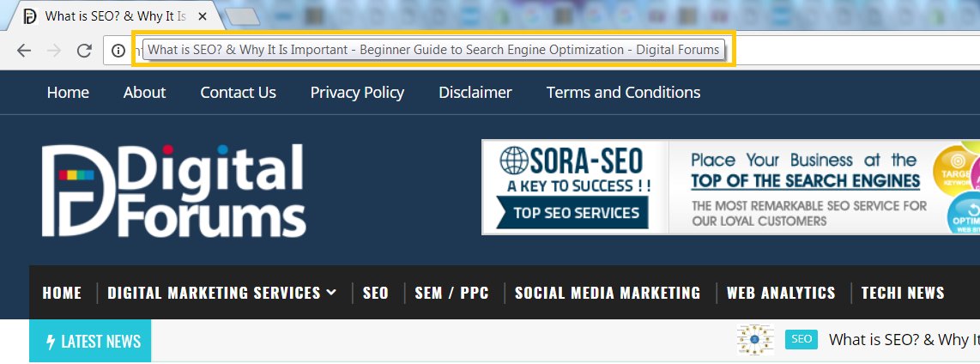The height and width of the screenshot is (364, 980).
Task: Open the site information icon
Action: [118, 51]
